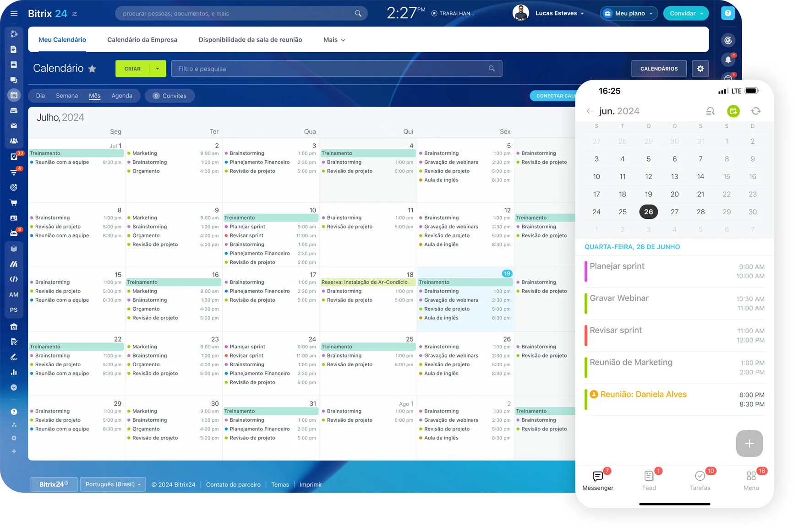This screenshot has height=532, width=798.
Task: Tap the plus button to add event
Action: (x=749, y=443)
